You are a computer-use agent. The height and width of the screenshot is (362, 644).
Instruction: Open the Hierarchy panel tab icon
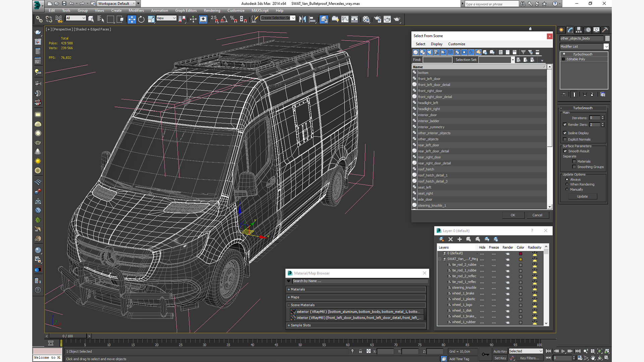pos(579,30)
